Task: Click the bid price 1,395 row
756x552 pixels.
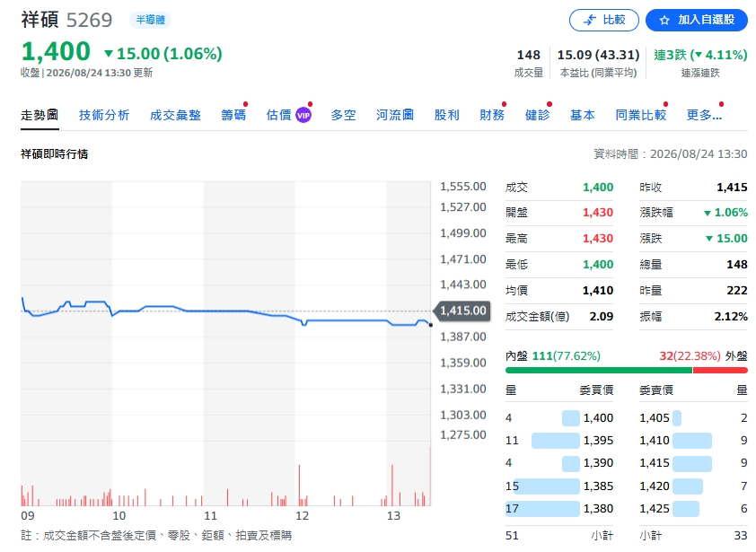Action: tap(559, 440)
